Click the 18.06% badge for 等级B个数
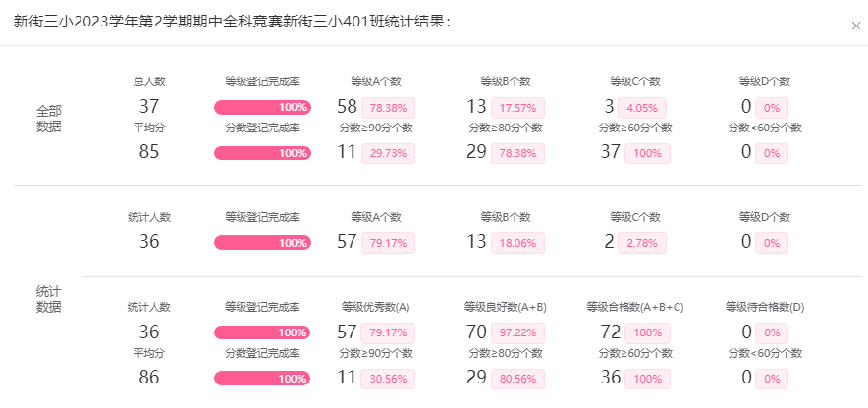 pos(517,242)
